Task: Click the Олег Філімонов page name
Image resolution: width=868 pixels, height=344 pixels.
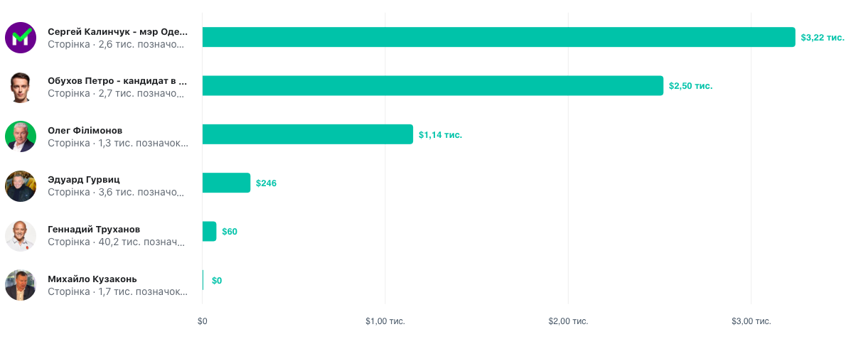Action: click(x=85, y=130)
